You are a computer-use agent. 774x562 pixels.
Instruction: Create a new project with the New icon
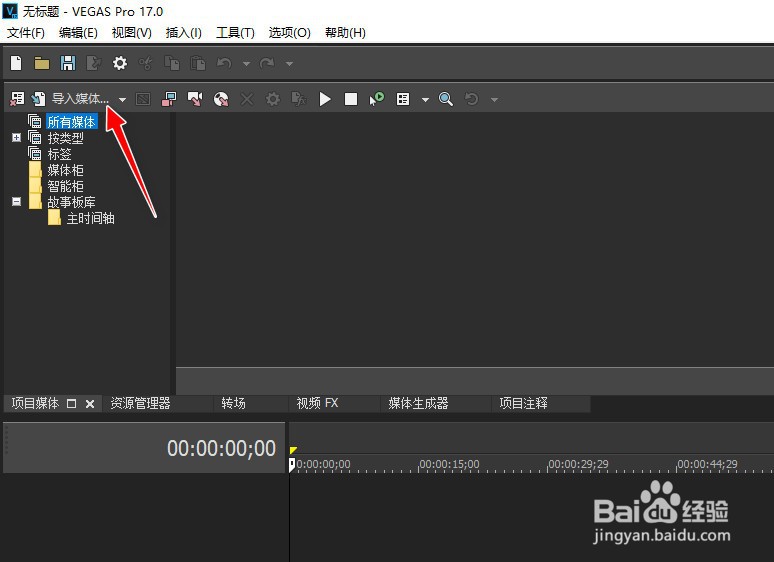pyautogui.click(x=16, y=63)
